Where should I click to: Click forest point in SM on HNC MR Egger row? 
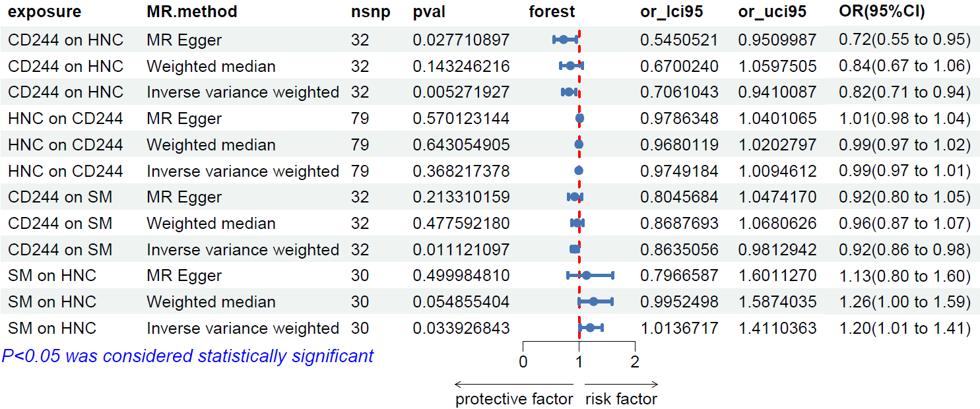click(586, 275)
